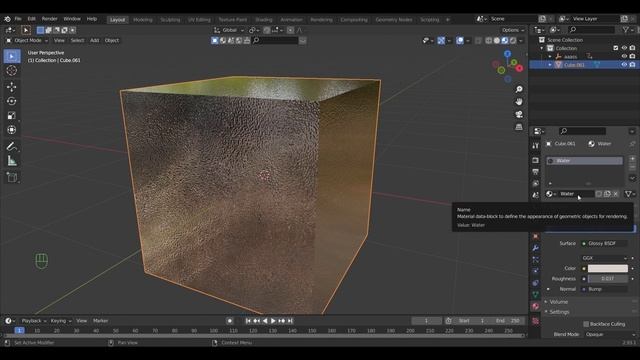Viewport: 640px width, 360px height.
Task: Activate the Transform tool
Action: [x=11, y=130]
